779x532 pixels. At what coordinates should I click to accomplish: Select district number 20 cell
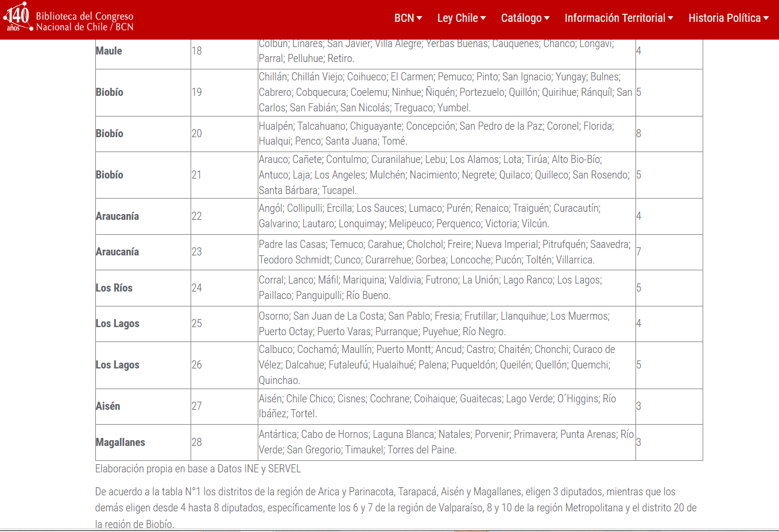[x=224, y=134]
